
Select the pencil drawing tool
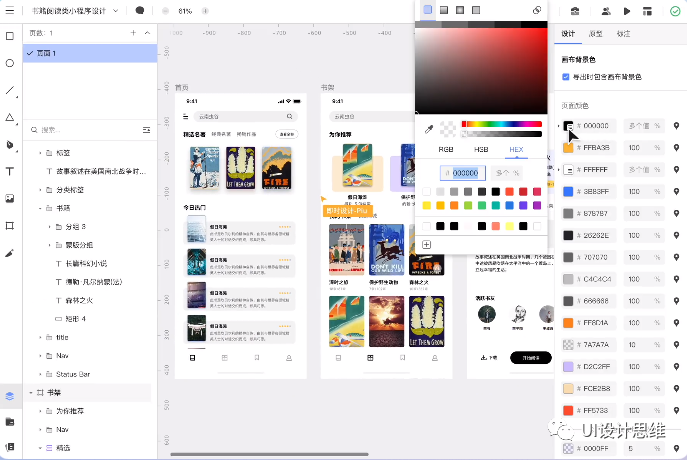[10, 253]
